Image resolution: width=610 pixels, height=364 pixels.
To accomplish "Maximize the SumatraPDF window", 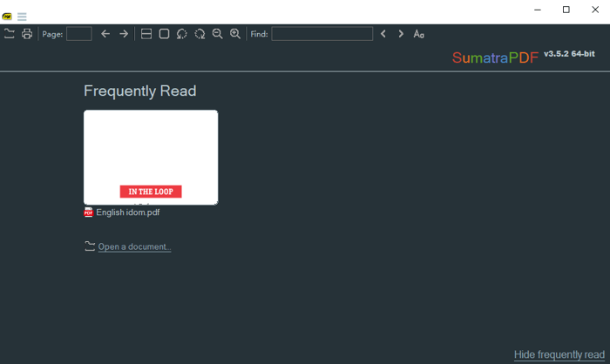I will pyautogui.click(x=566, y=10).
